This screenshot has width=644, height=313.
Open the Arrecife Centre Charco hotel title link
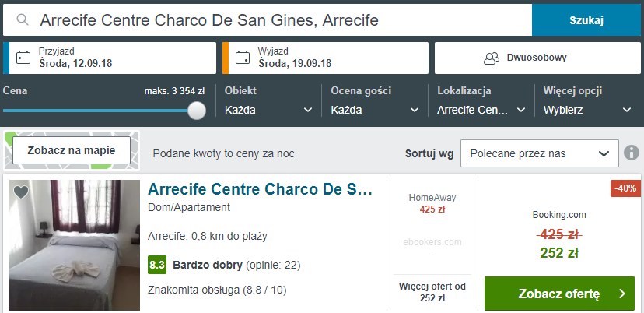(x=260, y=189)
